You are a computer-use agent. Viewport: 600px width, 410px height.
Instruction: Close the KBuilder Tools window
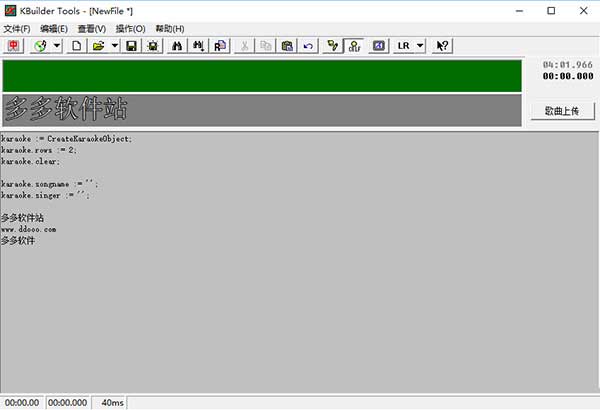point(584,11)
